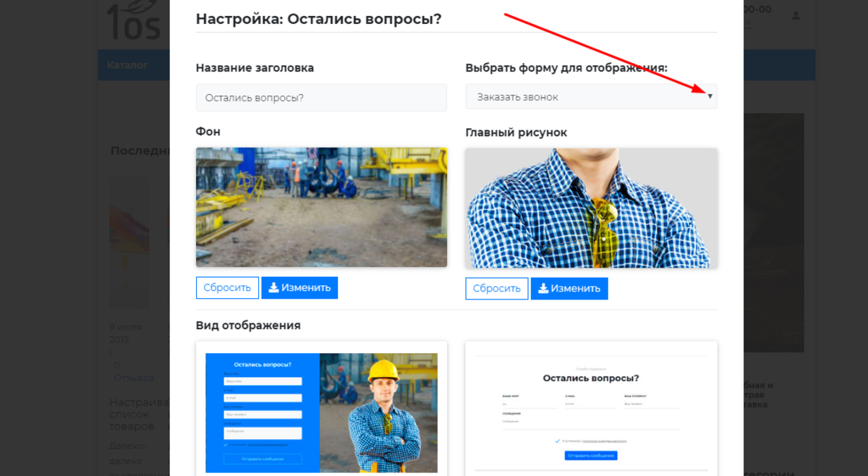Click 'Сбросить' under the Фон image
Screen dimensions: 868x476
pos(227,288)
